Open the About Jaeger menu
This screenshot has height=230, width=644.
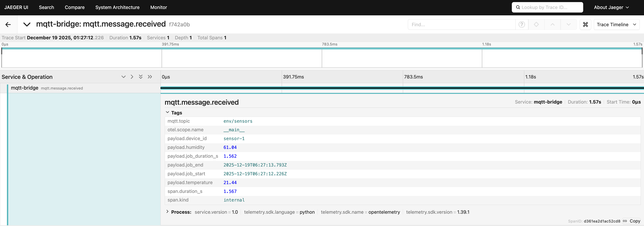pos(611,7)
